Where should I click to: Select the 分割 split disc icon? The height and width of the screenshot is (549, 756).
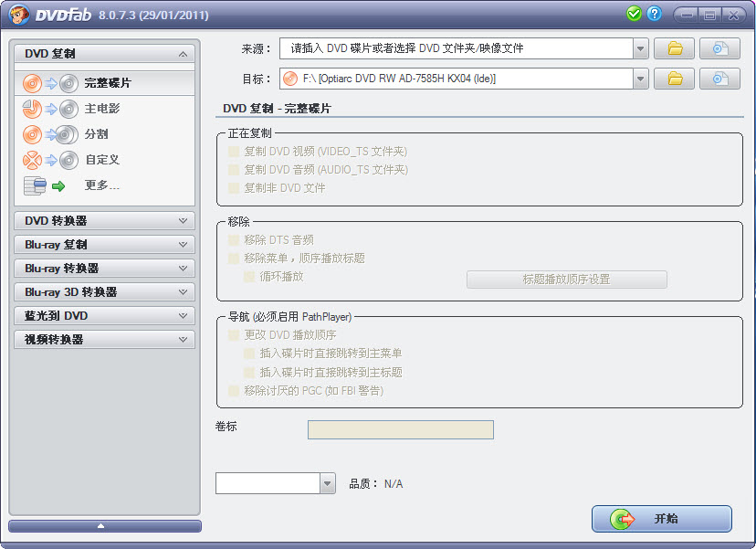pyautogui.click(x=50, y=134)
